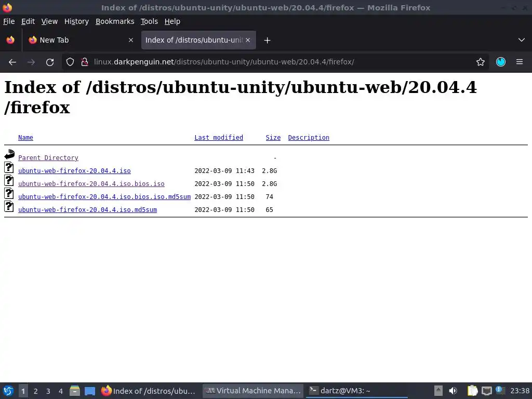Open the Tools menu

pyautogui.click(x=149, y=21)
